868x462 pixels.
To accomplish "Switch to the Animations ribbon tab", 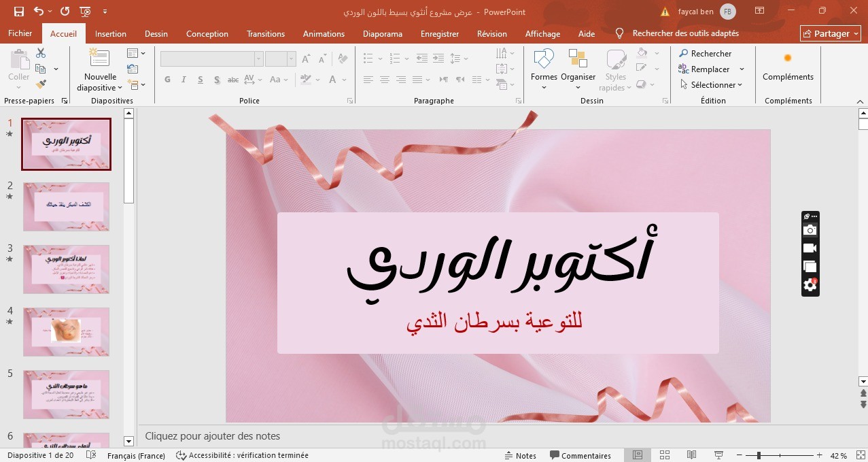I will (x=324, y=33).
